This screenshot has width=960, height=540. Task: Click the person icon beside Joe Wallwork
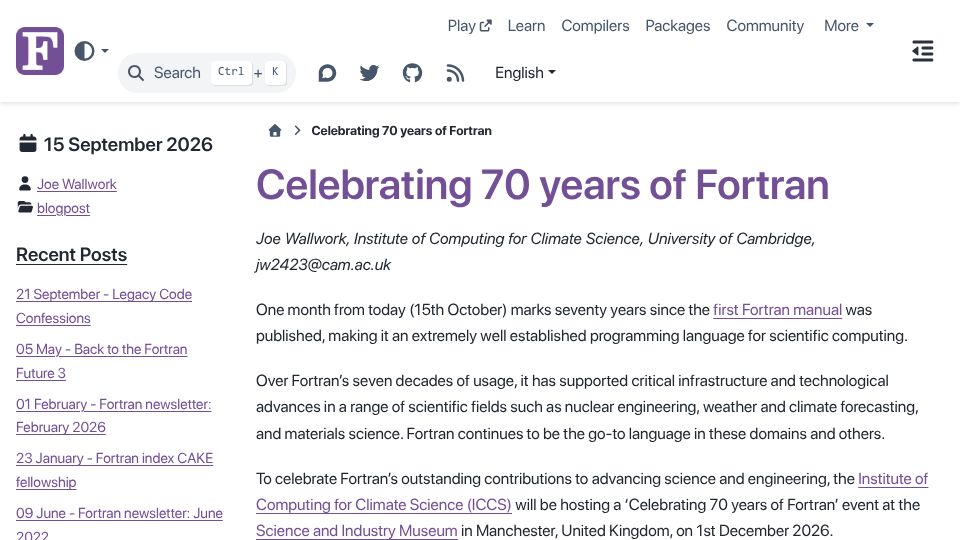pos(24,183)
